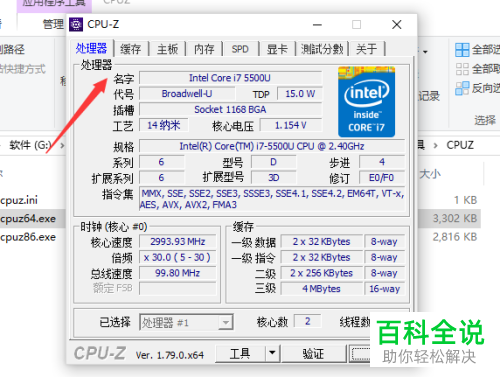Click the core voltage value 1.154 V
This screenshot has height=377, width=500.
[x=291, y=125]
